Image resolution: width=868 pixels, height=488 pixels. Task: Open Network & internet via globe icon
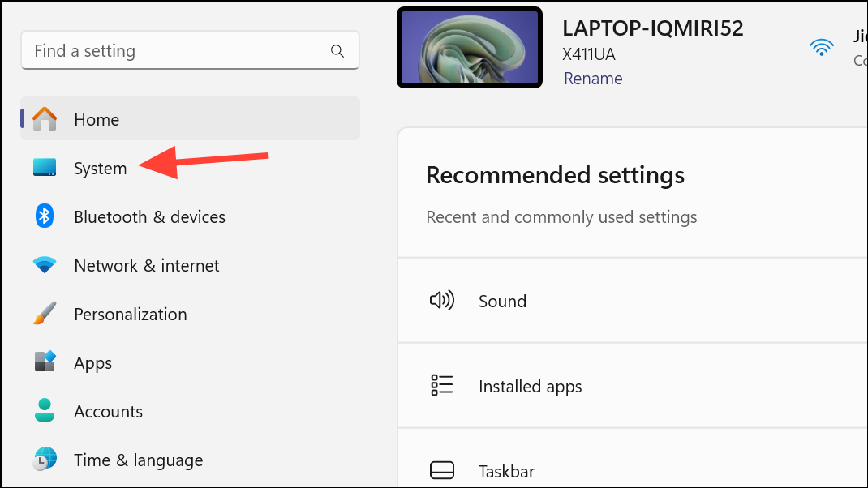click(x=45, y=265)
